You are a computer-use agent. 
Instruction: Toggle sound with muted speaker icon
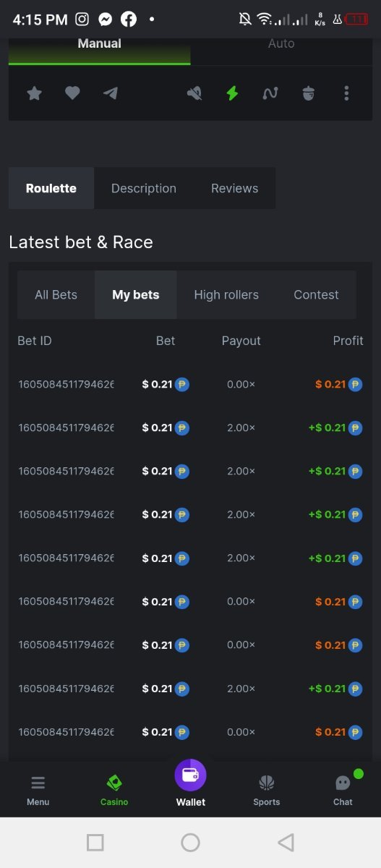(194, 93)
